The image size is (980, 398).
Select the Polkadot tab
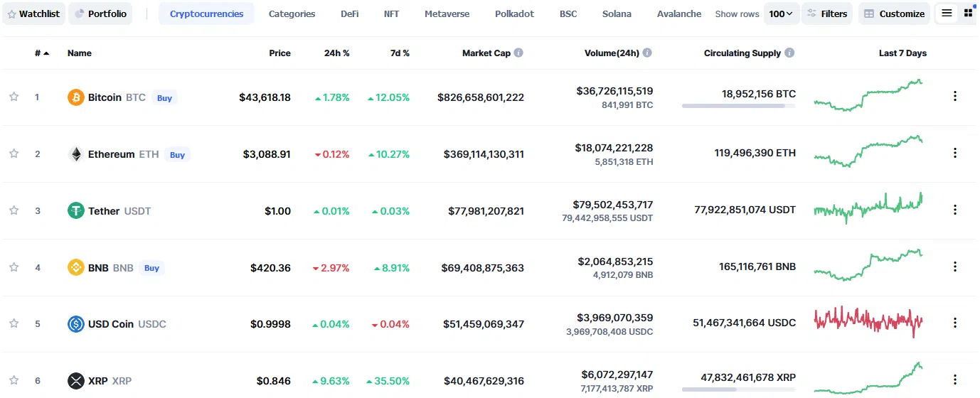point(515,14)
